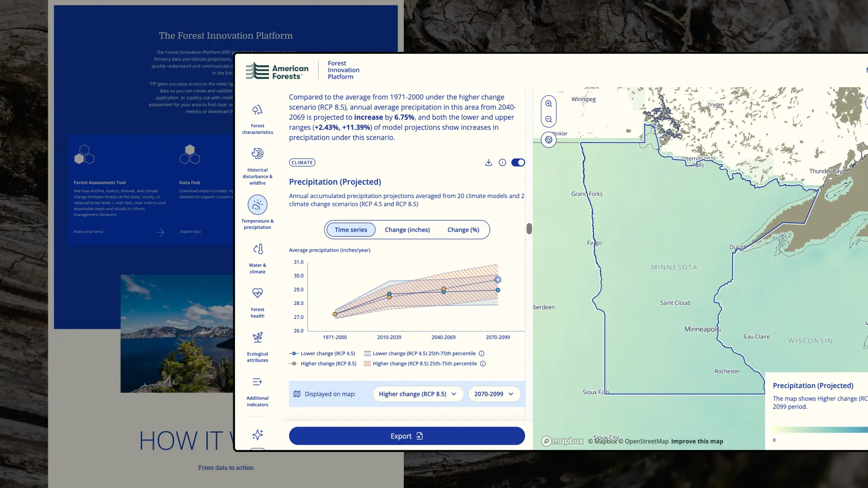Click the download icon beside Climate tag

coord(488,162)
